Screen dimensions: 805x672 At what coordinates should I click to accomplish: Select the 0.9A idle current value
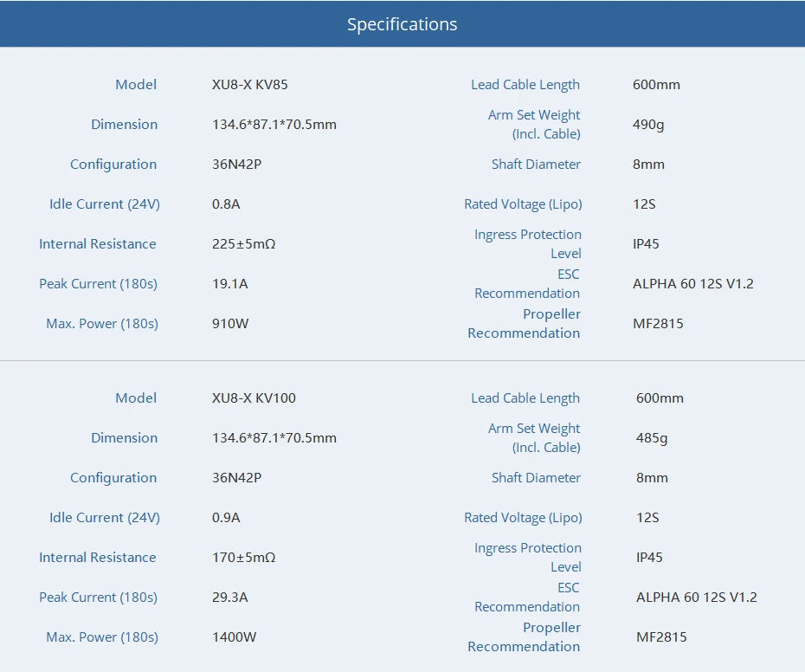[x=226, y=518]
